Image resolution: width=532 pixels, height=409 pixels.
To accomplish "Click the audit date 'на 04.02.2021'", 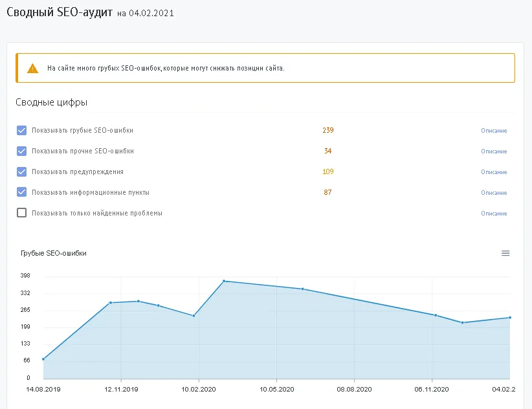I will click(145, 13).
